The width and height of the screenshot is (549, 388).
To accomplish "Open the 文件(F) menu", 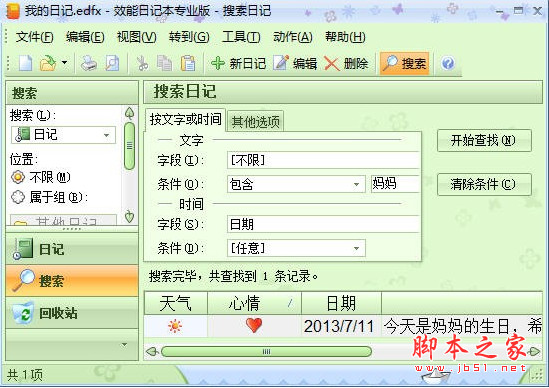I will pyautogui.click(x=34, y=36).
